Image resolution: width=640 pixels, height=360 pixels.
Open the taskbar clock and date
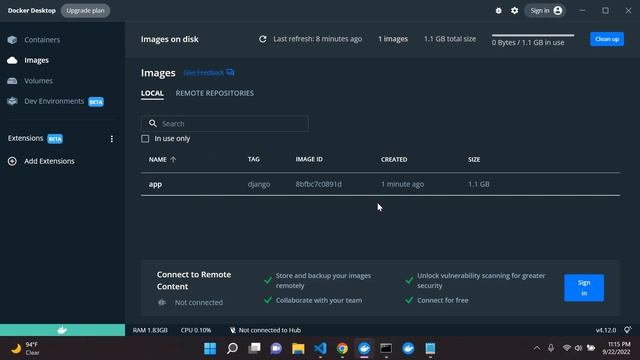616,348
